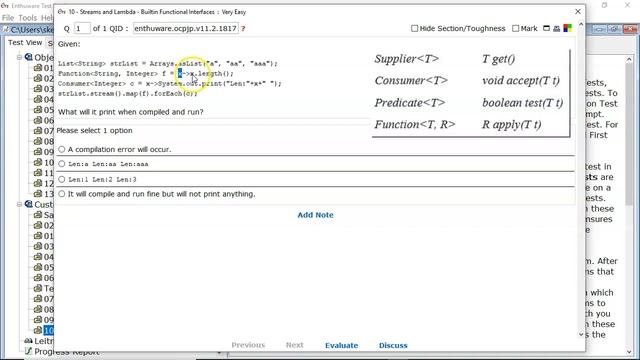
Task: Collapse the Cust tree group
Action: click(19, 204)
